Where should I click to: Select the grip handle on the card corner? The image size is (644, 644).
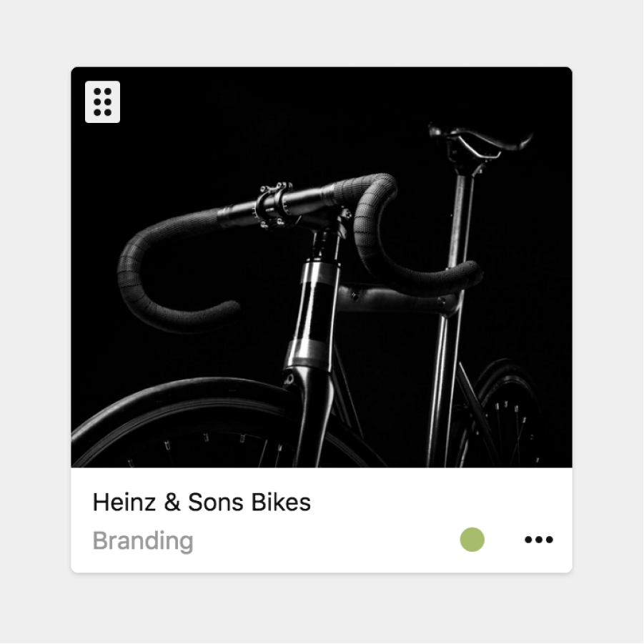click(x=102, y=101)
